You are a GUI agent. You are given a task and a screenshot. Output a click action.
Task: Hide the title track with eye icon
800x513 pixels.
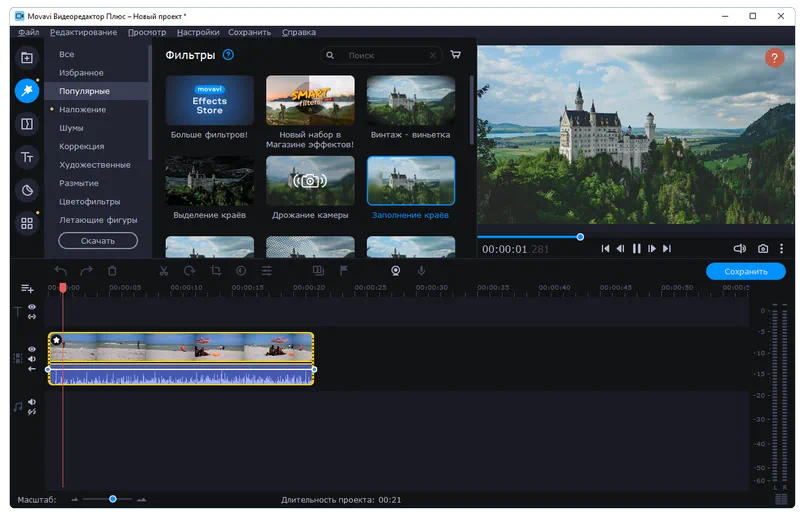point(32,307)
